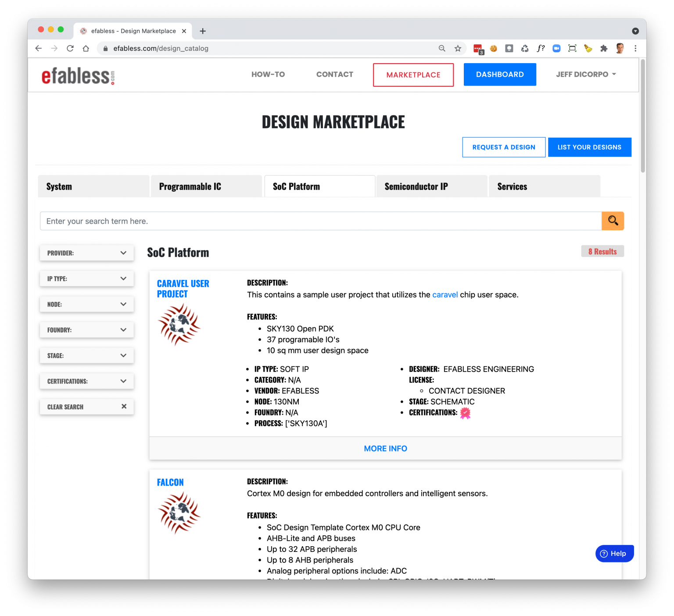Open the HOW-TO menu item
674x616 pixels.
(x=268, y=75)
